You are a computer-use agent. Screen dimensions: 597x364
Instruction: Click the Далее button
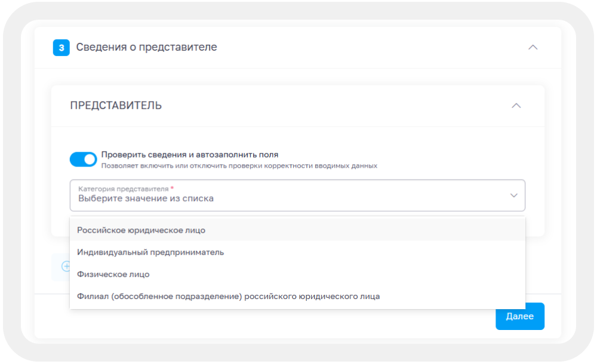[x=519, y=316]
